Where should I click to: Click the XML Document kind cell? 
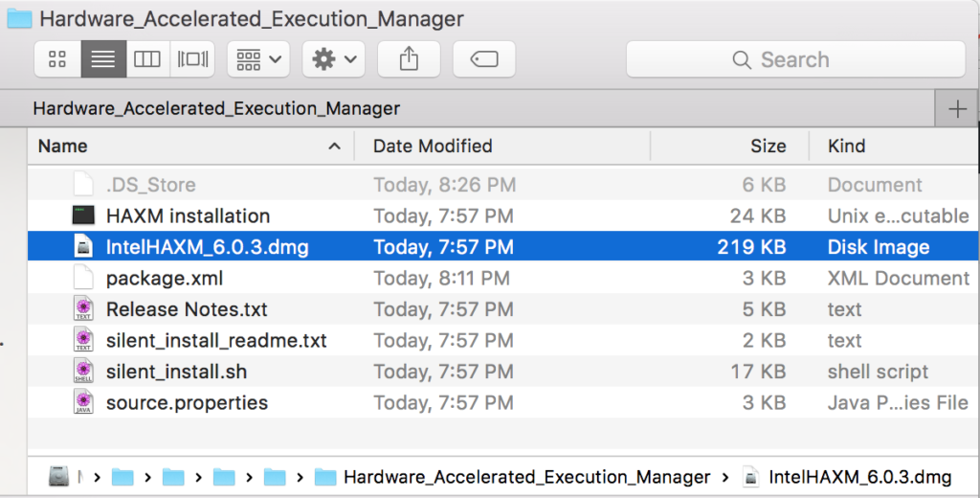(899, 279)
